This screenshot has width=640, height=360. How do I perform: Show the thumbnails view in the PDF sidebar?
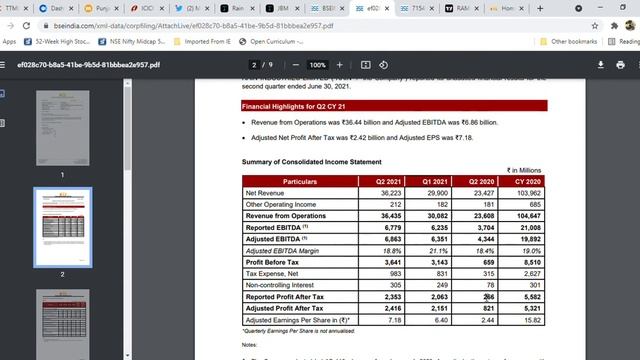coord(2,93)
